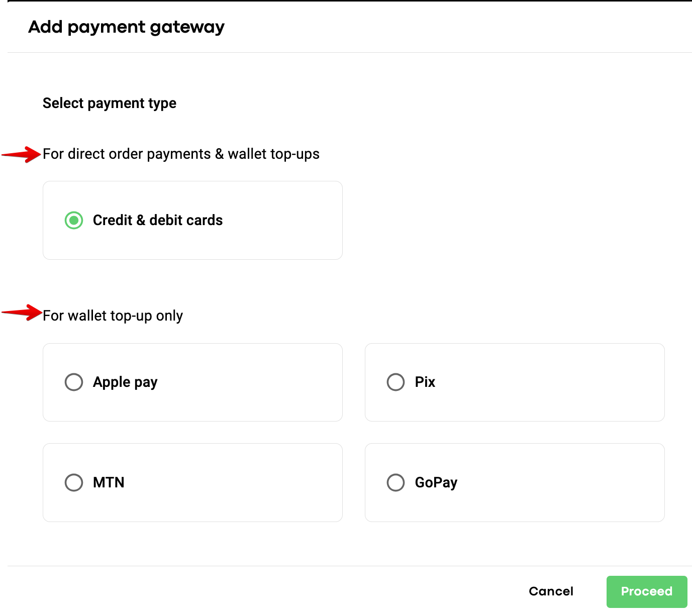Click the For wallet top-up only heading

point(113,316)
